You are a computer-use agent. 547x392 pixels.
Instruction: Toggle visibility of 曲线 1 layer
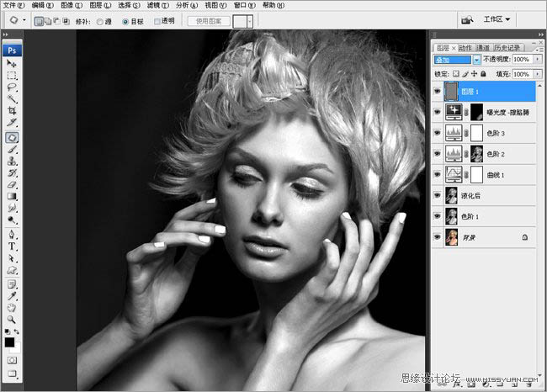pyautogui.click(x=437, y=174)
